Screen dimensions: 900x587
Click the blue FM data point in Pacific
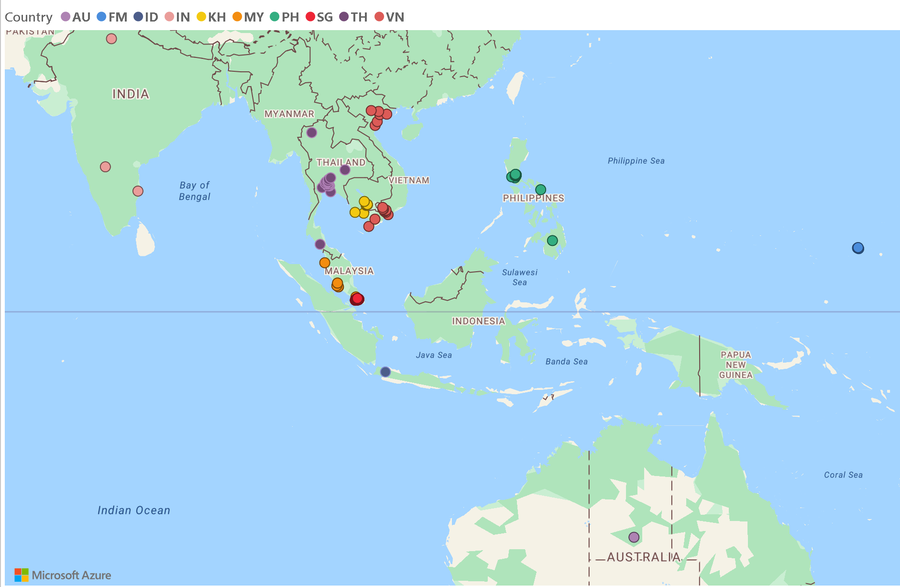pyautogui.click(x=858, y=248)
